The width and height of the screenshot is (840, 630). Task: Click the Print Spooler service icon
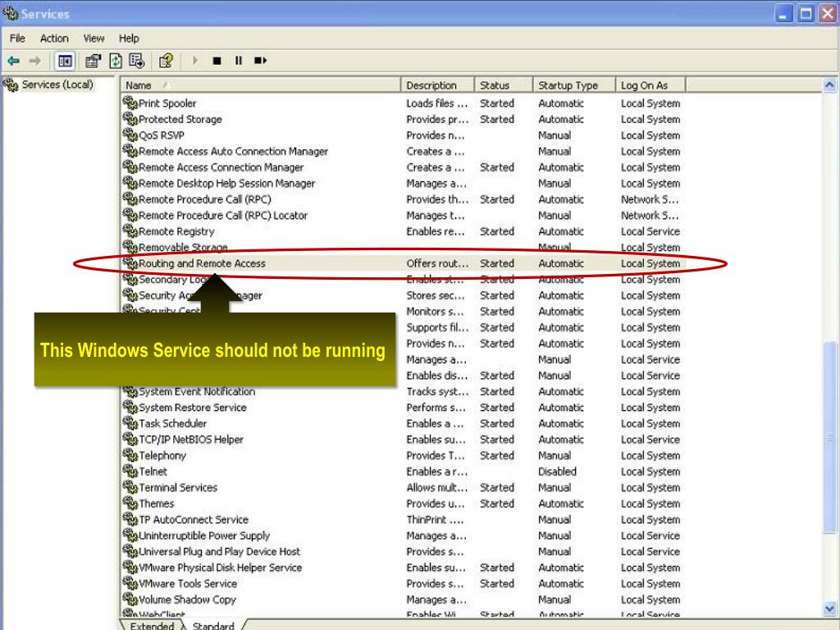[130, 103]
